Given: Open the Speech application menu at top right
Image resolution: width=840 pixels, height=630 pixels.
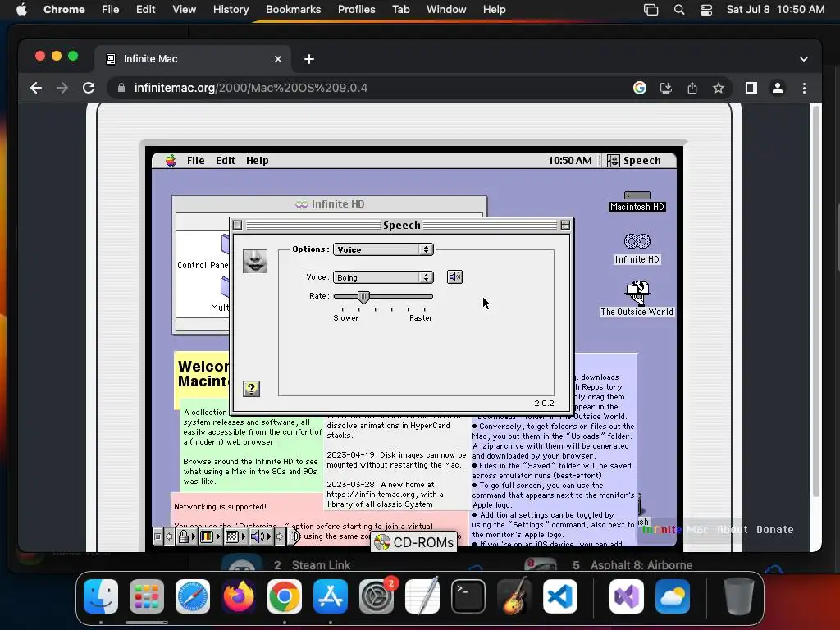Looking at the screenshot, I should click(634, 161).
